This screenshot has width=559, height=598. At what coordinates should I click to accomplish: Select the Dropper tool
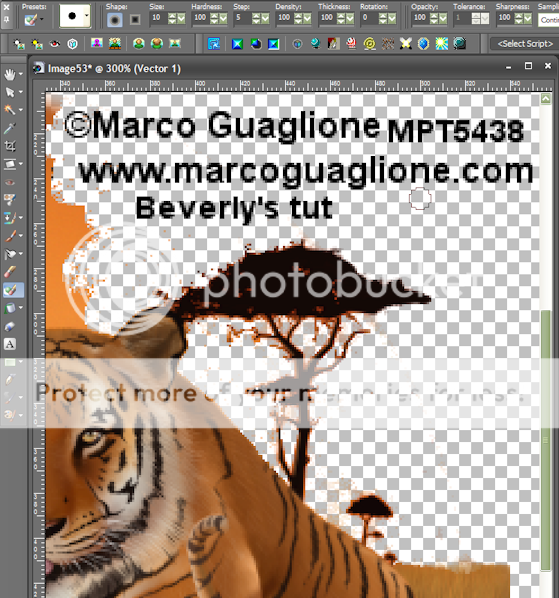(10, 129)
